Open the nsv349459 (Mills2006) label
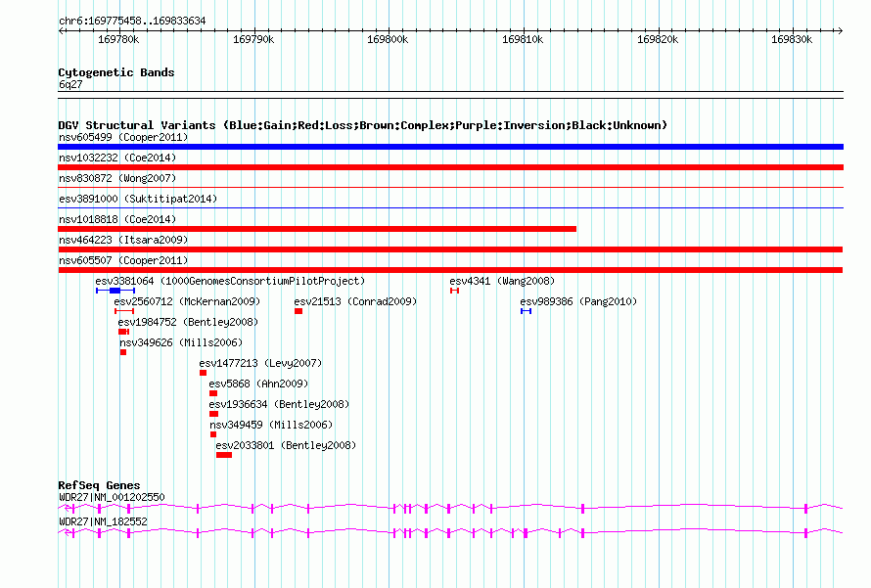 coord(271,425)
